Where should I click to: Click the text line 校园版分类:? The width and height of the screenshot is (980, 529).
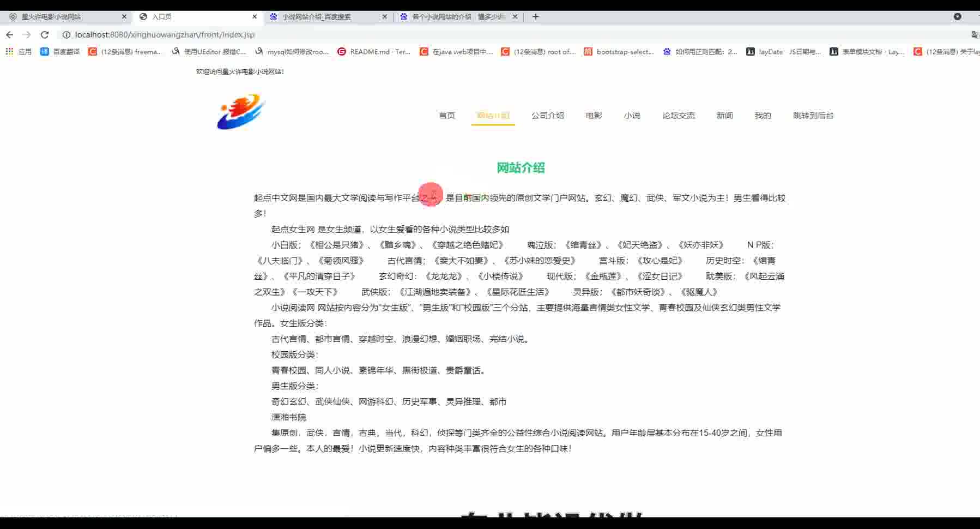(295, 354)
